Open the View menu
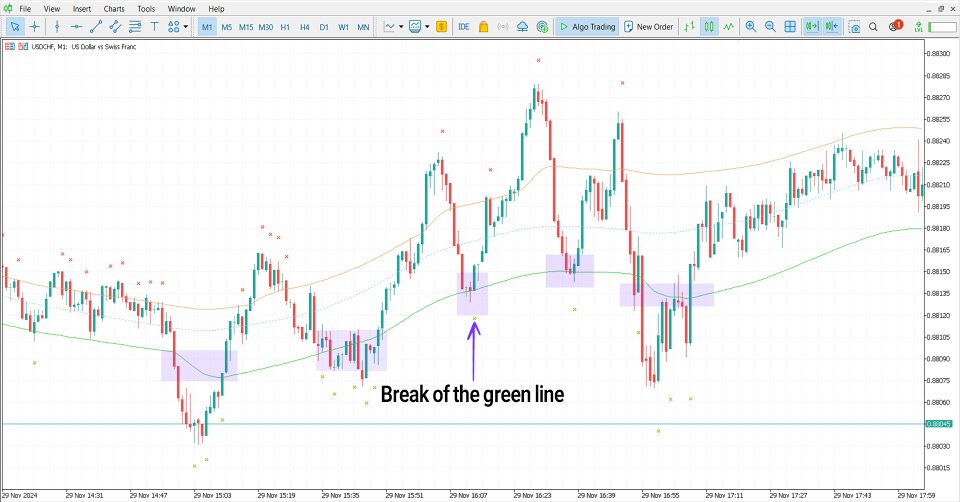Image resolution: width=960 pixels, height=502 pixels. coord(52,9)
